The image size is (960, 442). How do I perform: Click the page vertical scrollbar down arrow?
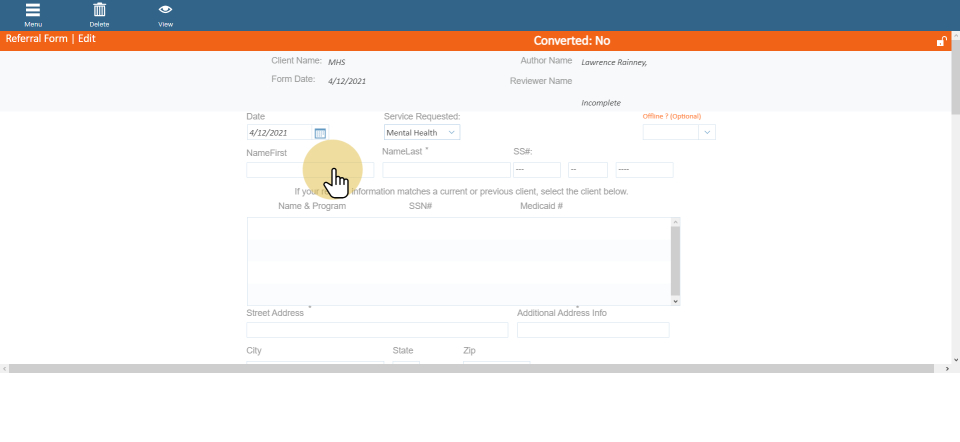(x=955, y=359)
